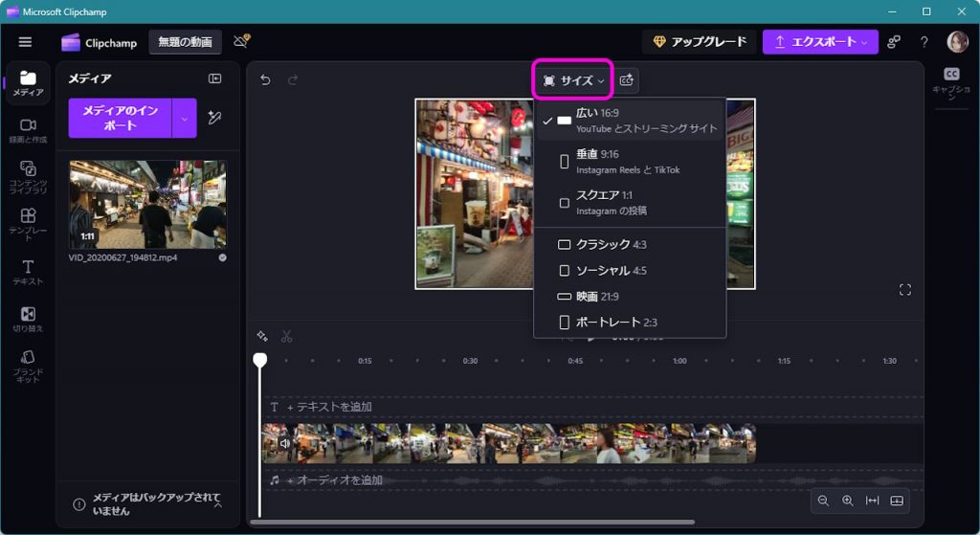Expand the media backup notice chevron
Viewport: 980px width, 535px height.
218,504
